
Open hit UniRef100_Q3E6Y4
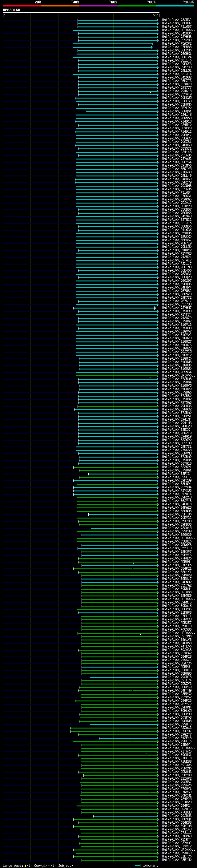click(177, 745)
